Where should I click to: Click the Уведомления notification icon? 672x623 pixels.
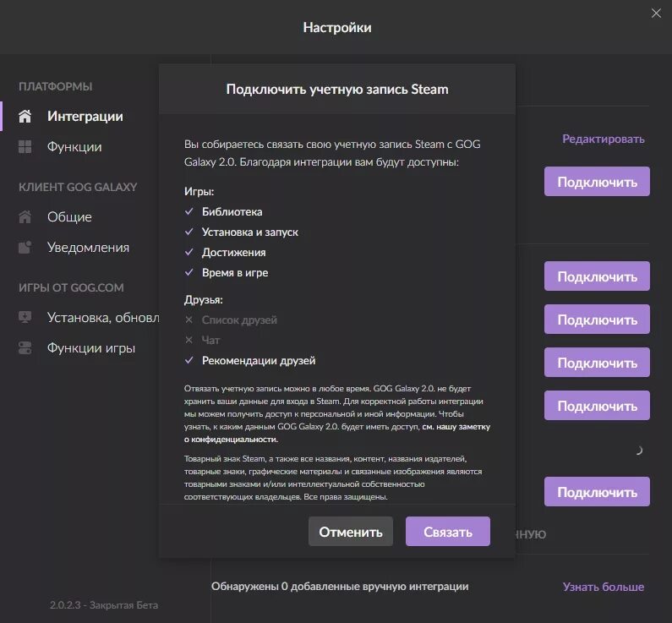(25, 247)
